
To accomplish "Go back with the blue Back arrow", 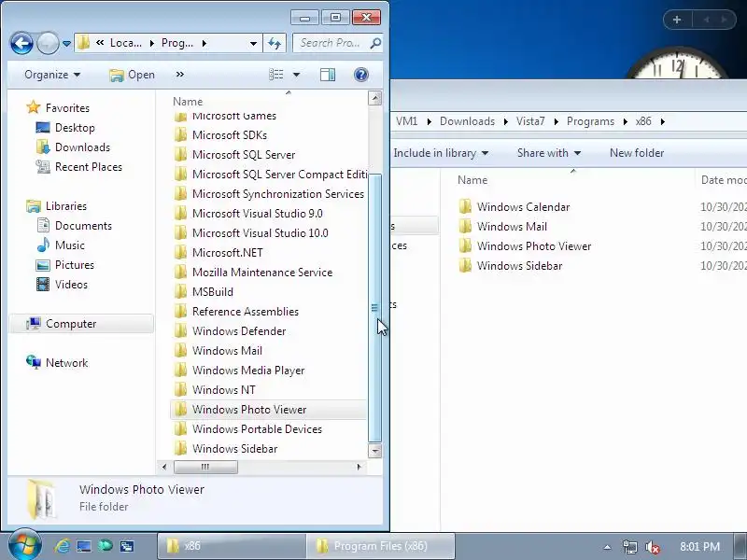I will 21,43.
